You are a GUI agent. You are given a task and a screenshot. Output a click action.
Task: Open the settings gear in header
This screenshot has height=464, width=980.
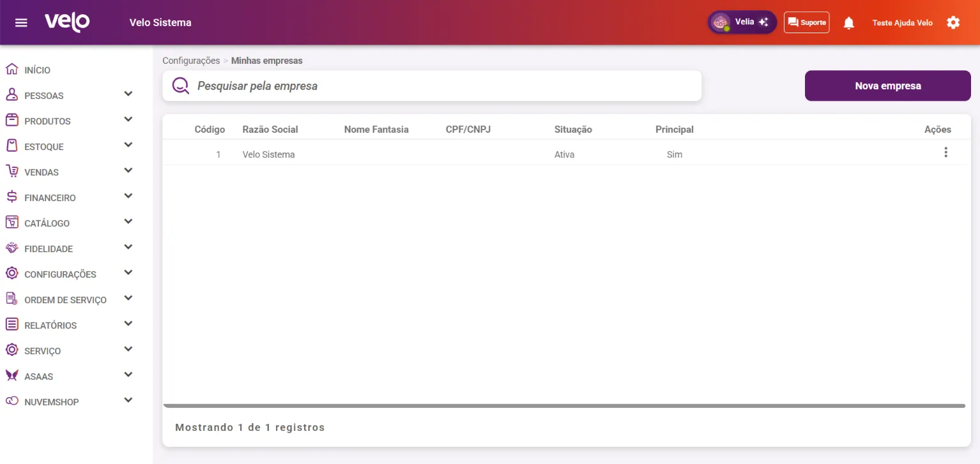[953, 22]
